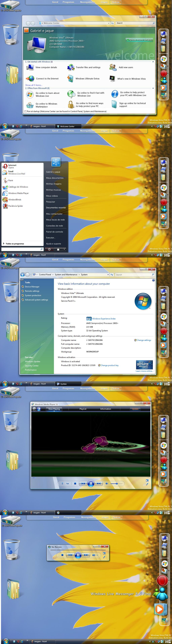Viewport: 172px width, 644px height.
Task: Open View computer details in Welcome Center
Action: coord(46,67)
